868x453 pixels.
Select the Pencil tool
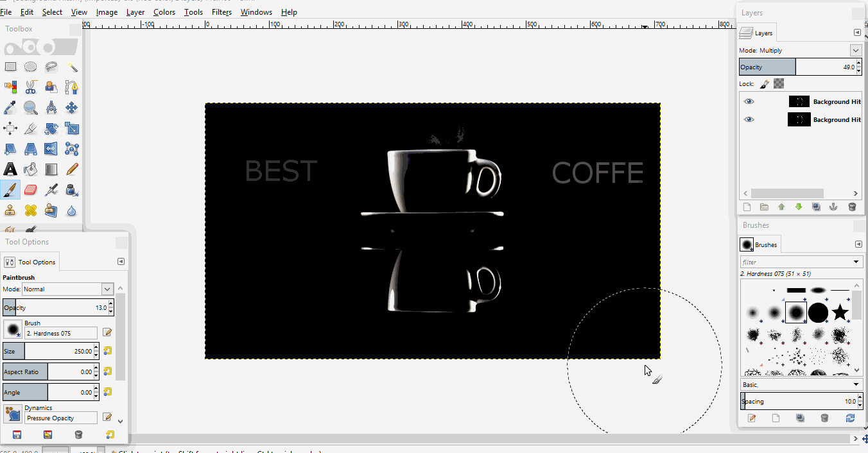[x=72, y=169]
